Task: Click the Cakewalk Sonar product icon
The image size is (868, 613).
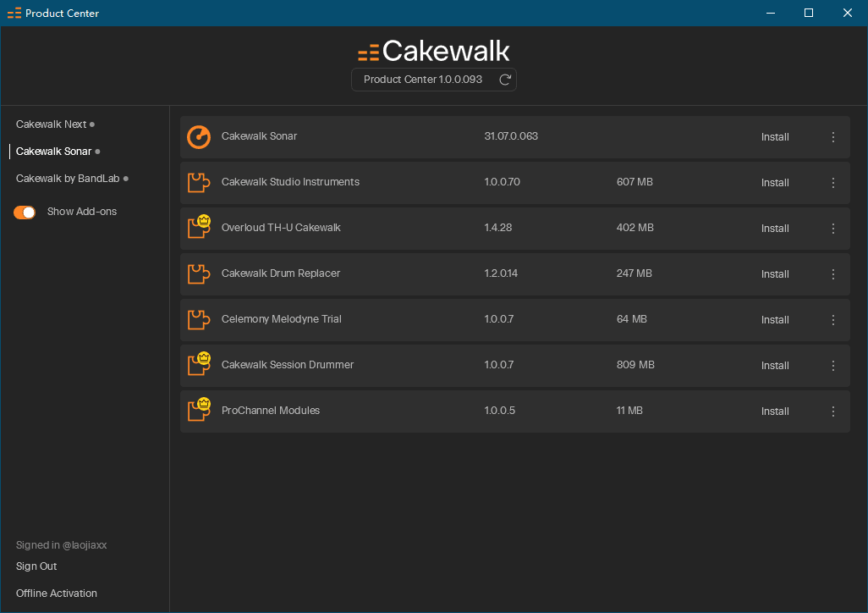Action: (199, 137)
